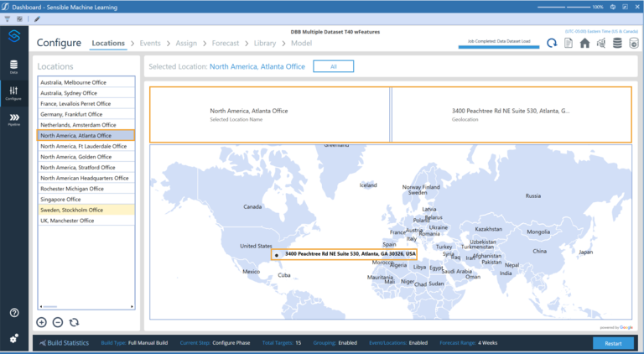Add a location with the plus circle
644x354 pixels.
point(41,322)
